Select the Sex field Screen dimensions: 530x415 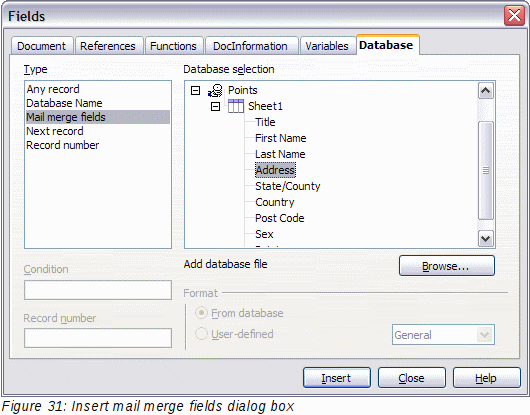click(x=264, y=234)
